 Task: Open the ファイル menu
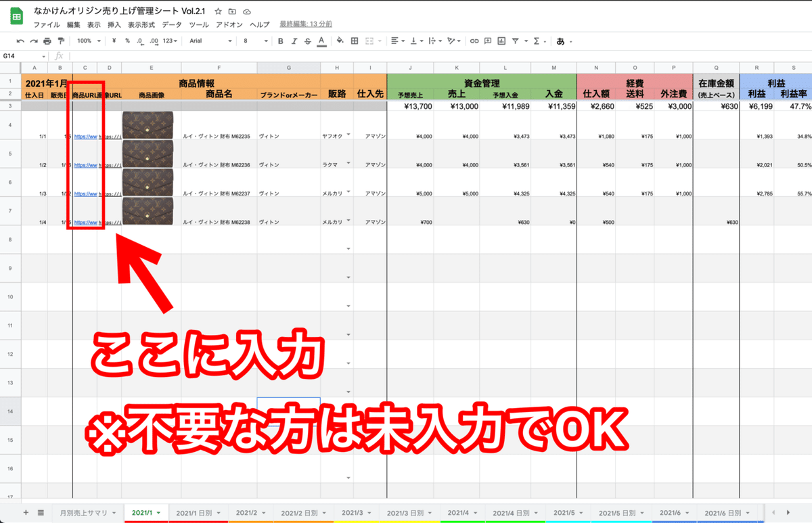click(47, 24)
